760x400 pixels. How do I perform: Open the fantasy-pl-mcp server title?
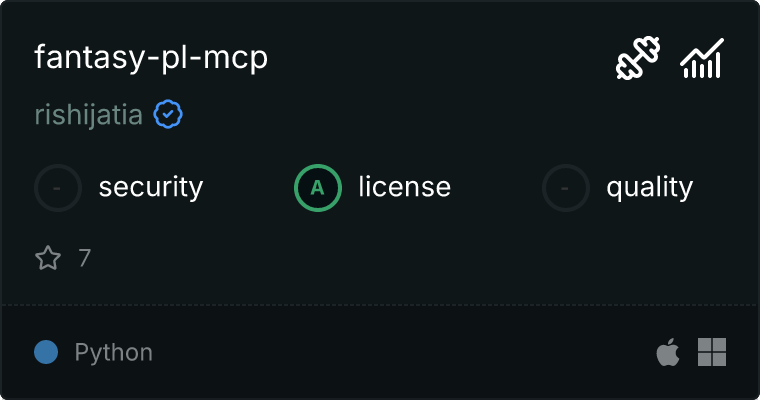click(151, 58)
